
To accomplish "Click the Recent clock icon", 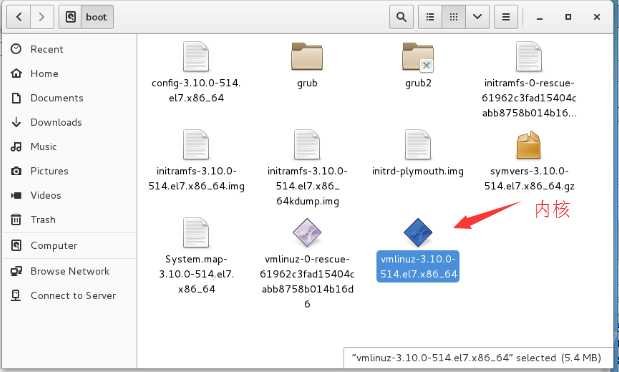I will click(16, 49).
